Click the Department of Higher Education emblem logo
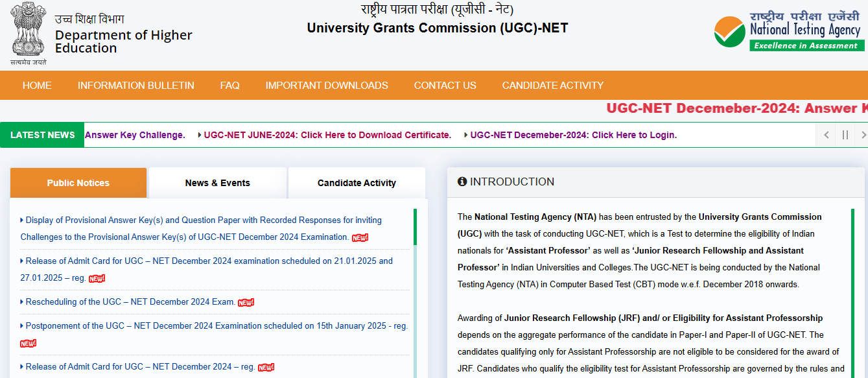This screenshot has width=868, height=378. click(x=27, y=31)
